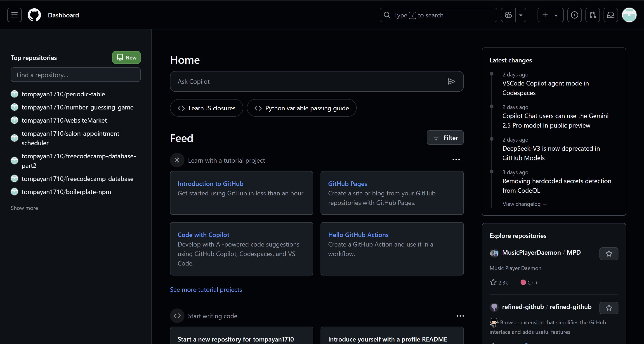The image size is (644, 344).
Task: Open the Feed Filter menu
Action: coord(445,138)
